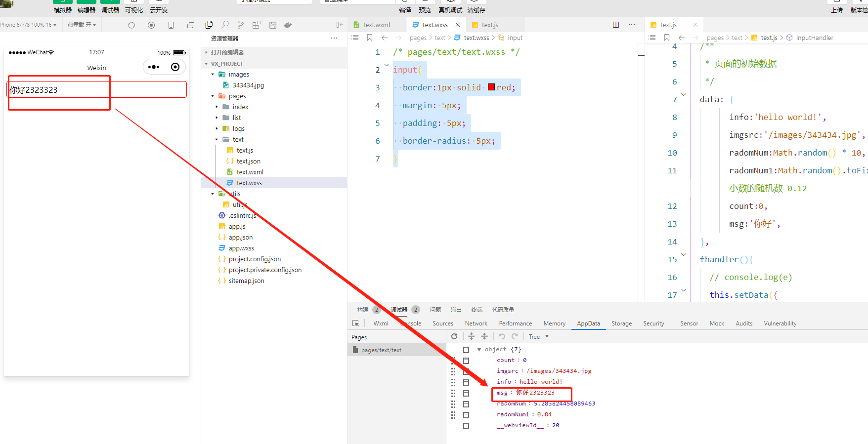Click the red color swatch in border rule
This screenshot has width=868, height=444.
click(491, 87)
